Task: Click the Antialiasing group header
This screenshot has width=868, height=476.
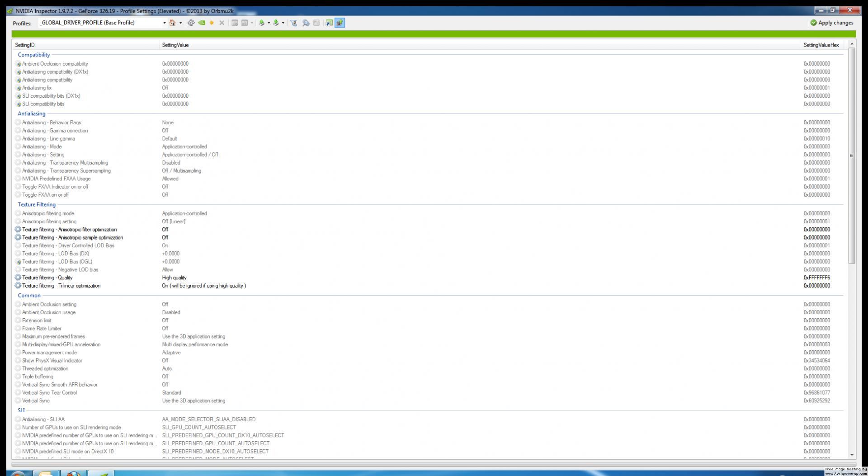Action: click(32, 113)
